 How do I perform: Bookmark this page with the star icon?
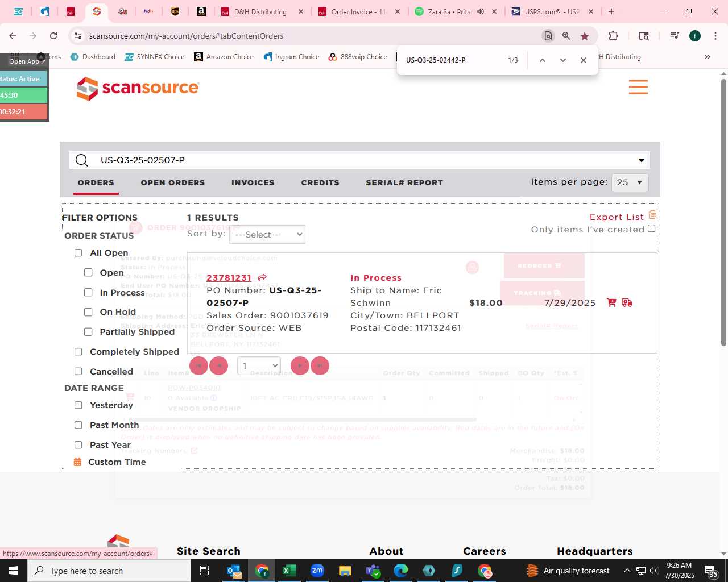click(x=585, y=36)
